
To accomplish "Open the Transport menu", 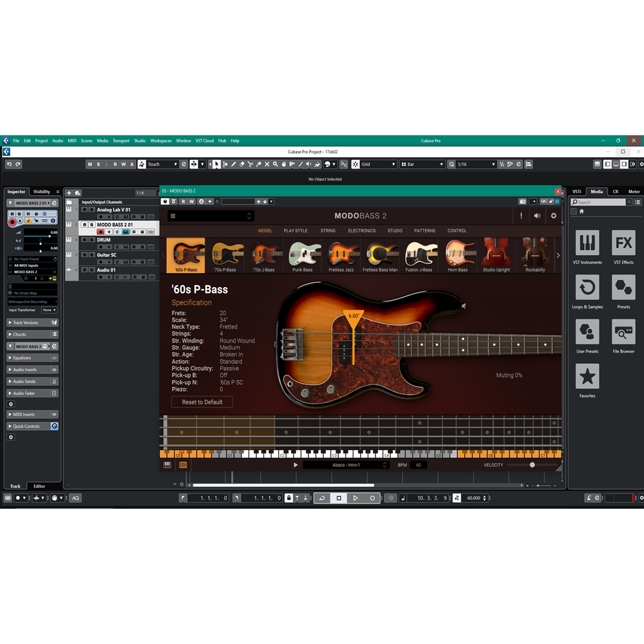I will coord(121,141).
